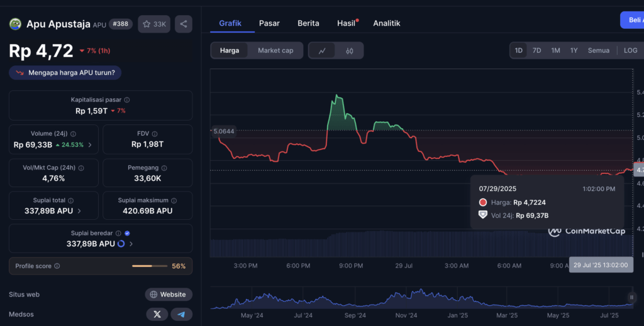The height and width of the screenshot is (326, 644).
Task: Expand Volume (24j) details chevron
Action: pyautogui.click(x=90, y=144)
